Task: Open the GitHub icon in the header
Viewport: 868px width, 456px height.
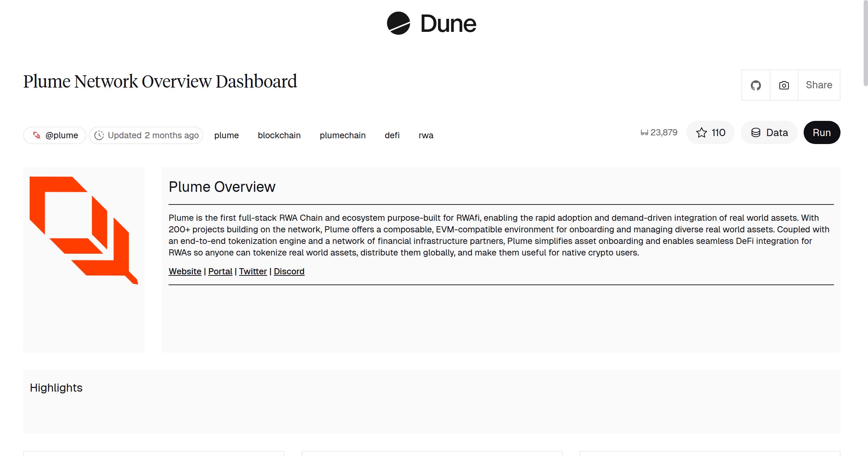Action: click(756, 85)
